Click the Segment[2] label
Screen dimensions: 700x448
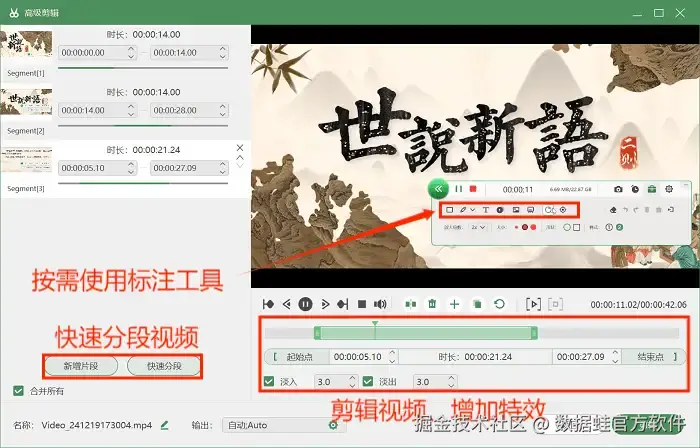[26, 131]
